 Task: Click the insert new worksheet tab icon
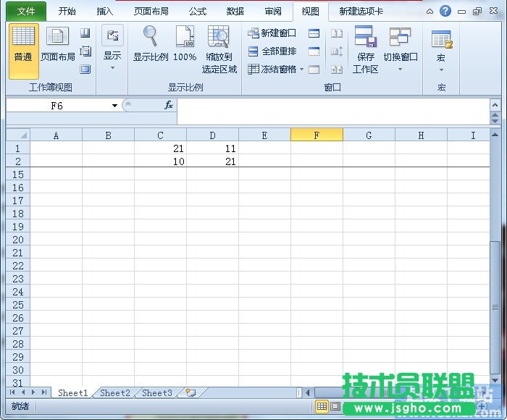coord(190,392)
